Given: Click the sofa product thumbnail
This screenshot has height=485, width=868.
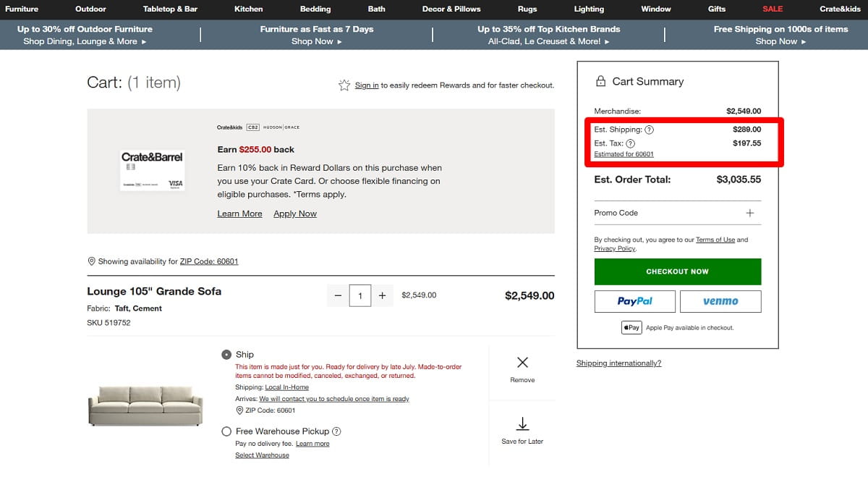Looking at the screenshot, I should [x=145, y=405].
